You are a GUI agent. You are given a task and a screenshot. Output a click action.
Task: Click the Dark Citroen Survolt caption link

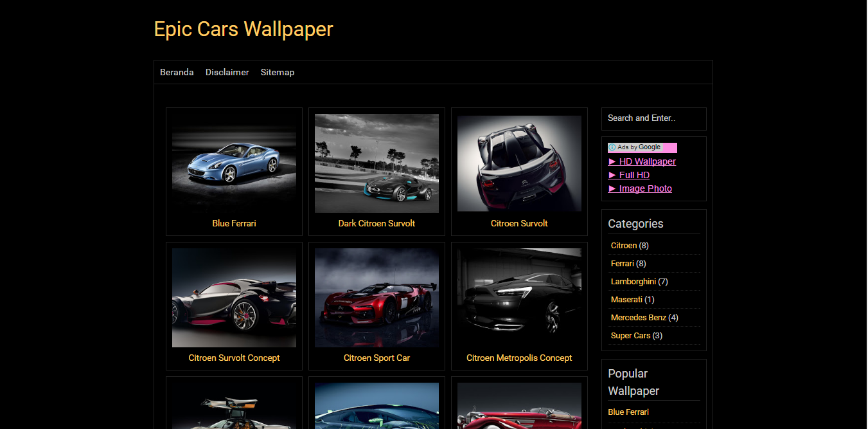click(x=376, y=223)
